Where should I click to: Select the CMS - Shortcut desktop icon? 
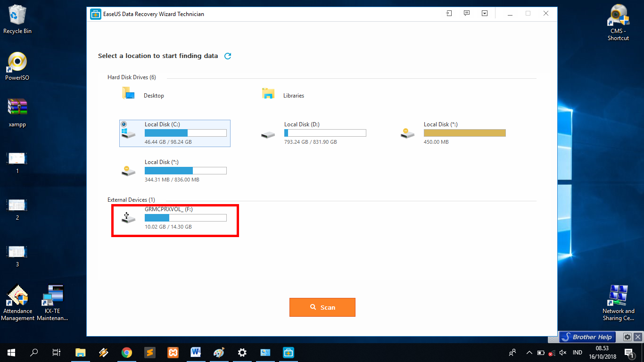(x=618, y=23)
